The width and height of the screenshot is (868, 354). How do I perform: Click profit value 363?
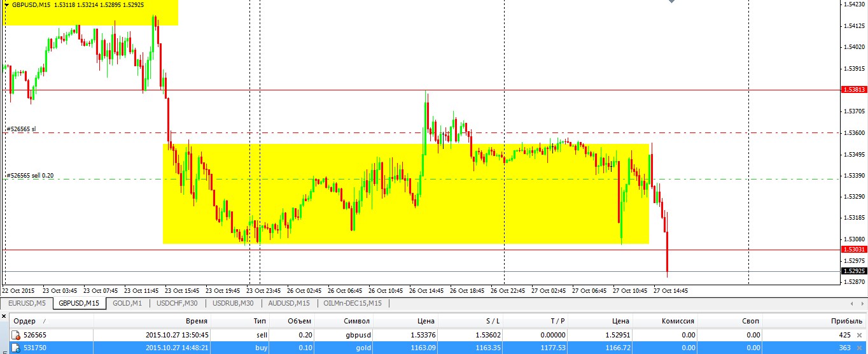click(845, 348)
